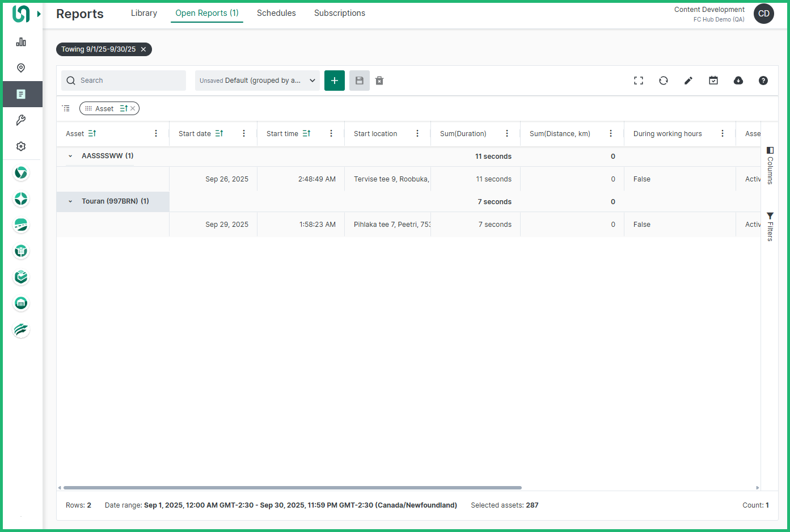Toggle sort order on Start date column
This screenshot has width=790, height=532.
219,133
